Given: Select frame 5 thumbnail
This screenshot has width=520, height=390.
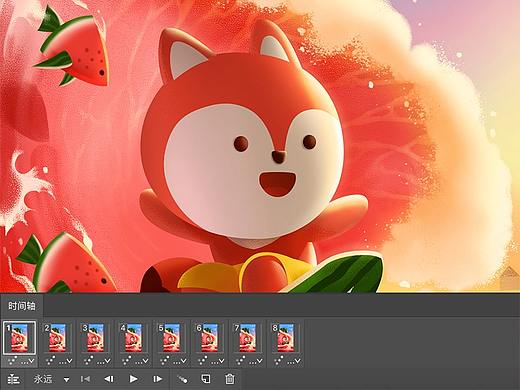Looking at the screenshot, I should pos(171,338).
